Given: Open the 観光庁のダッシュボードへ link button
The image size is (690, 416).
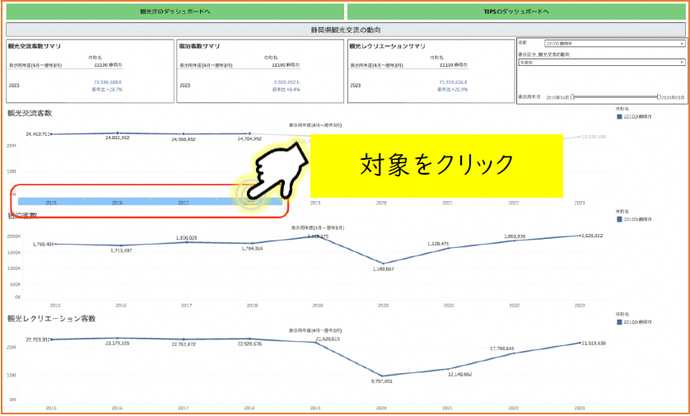Looking at the screenshot, I should [173, 13].
